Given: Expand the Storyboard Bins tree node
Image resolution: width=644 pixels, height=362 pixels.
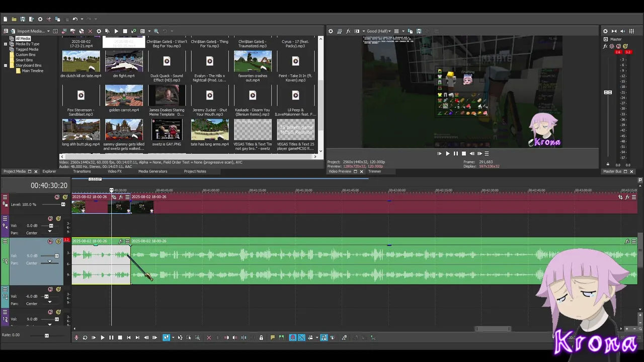Looking at the screenshot, I should click(6, 65).
